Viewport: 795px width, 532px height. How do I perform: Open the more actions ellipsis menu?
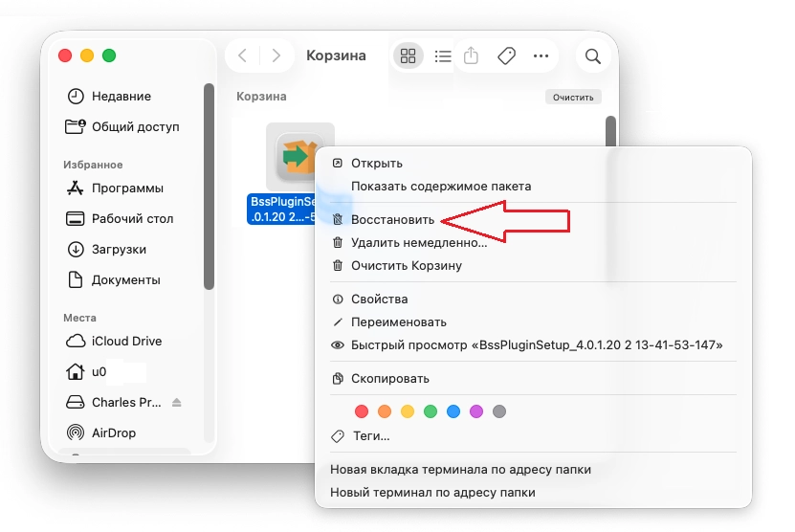[541, 56]
